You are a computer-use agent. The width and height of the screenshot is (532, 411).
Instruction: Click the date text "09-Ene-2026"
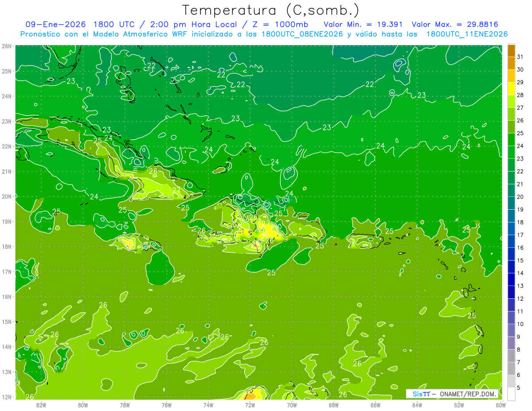click(x=56, y=24)
